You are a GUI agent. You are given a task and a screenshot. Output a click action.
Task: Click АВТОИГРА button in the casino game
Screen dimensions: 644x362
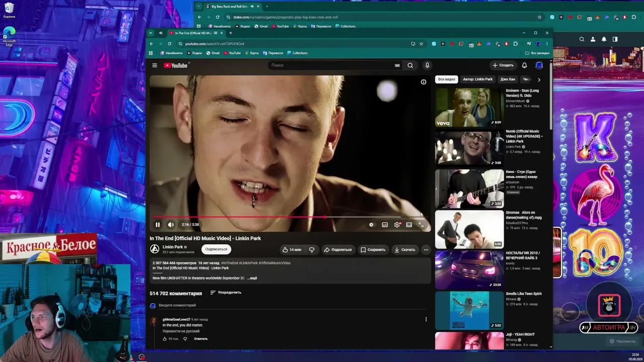point(609,327)
